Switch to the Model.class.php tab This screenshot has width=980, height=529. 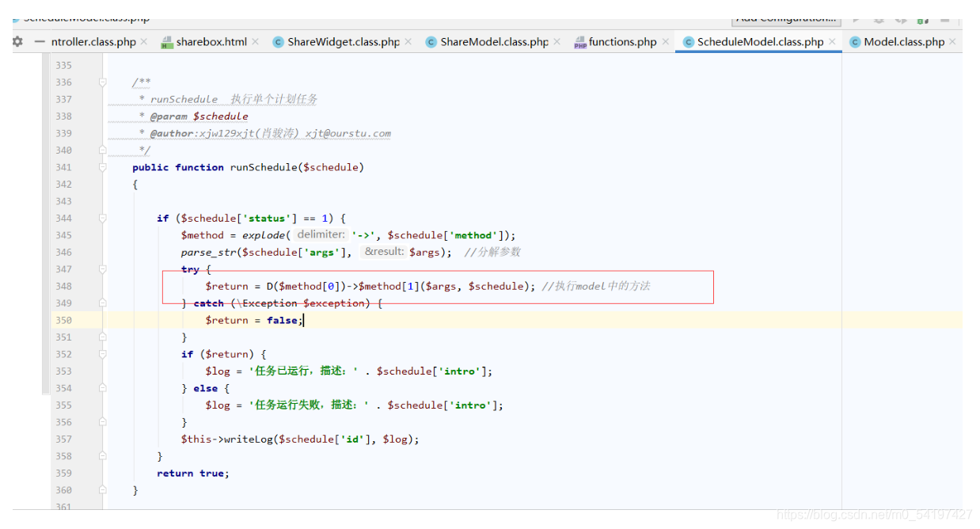point(904,42)
